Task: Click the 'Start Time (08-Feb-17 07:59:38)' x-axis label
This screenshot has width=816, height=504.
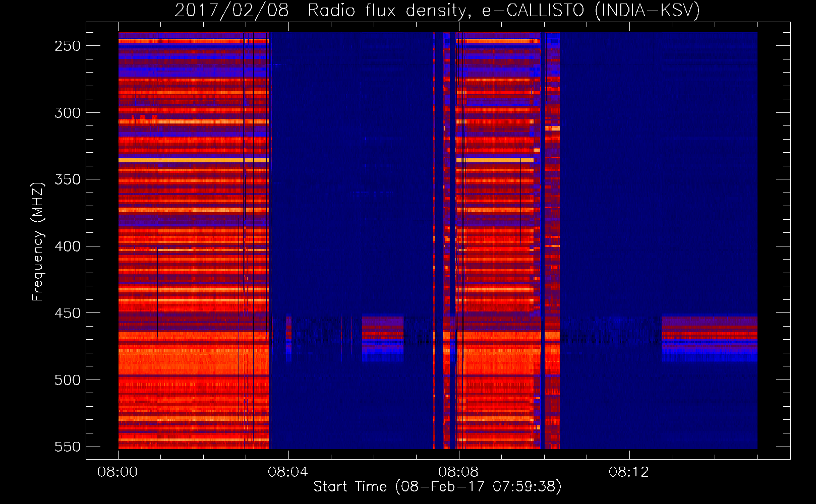Action: pos(437,487)
